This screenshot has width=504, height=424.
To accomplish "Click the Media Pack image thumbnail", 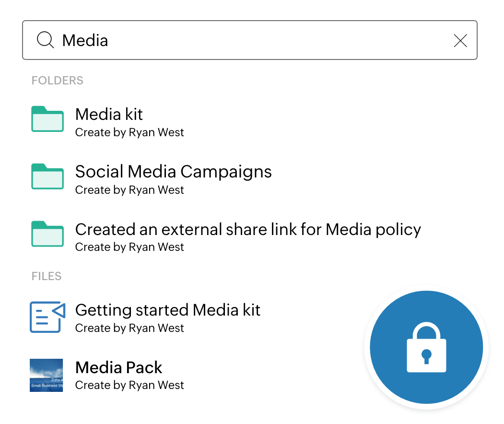I will pos(47,375).
